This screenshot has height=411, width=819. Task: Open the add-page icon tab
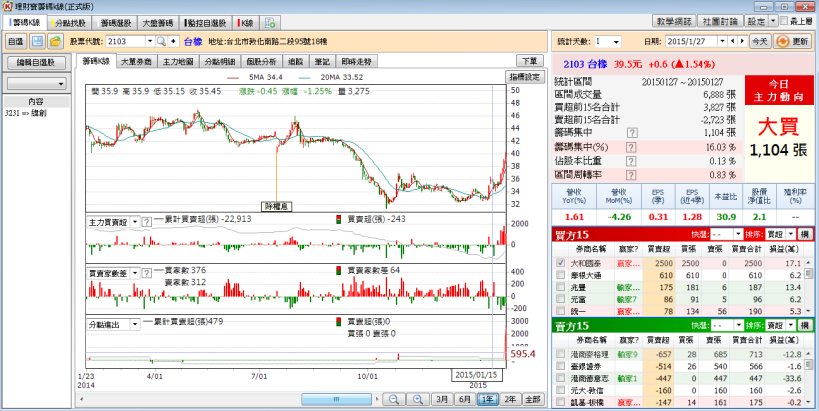[270, 22]
